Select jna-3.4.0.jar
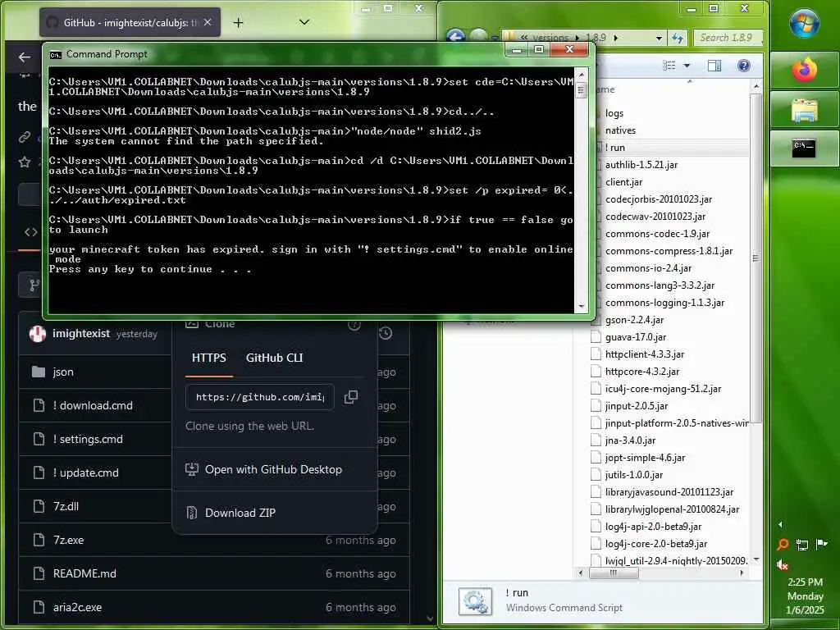Image resolution: width=840 pixels, height=630 pixels. [630, 441]
